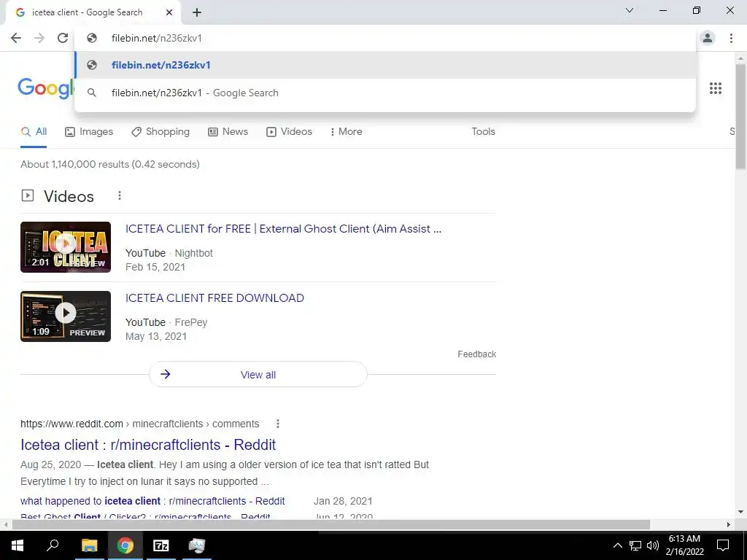Open the Google apps grid

pyautogui.click(x=715, y=88)
